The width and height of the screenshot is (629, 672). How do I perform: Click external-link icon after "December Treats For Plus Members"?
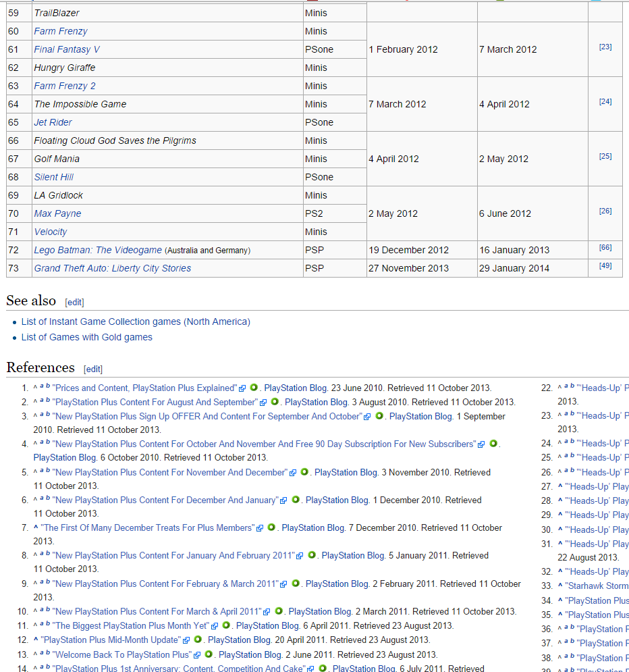(260, 528)
